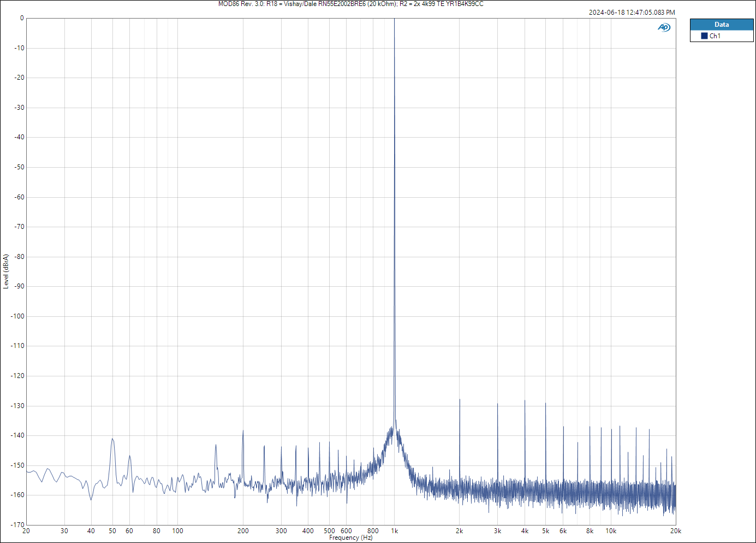Click the 20k tick label on frequency axis
Screen dimensions: 756x543
(676, 531)
